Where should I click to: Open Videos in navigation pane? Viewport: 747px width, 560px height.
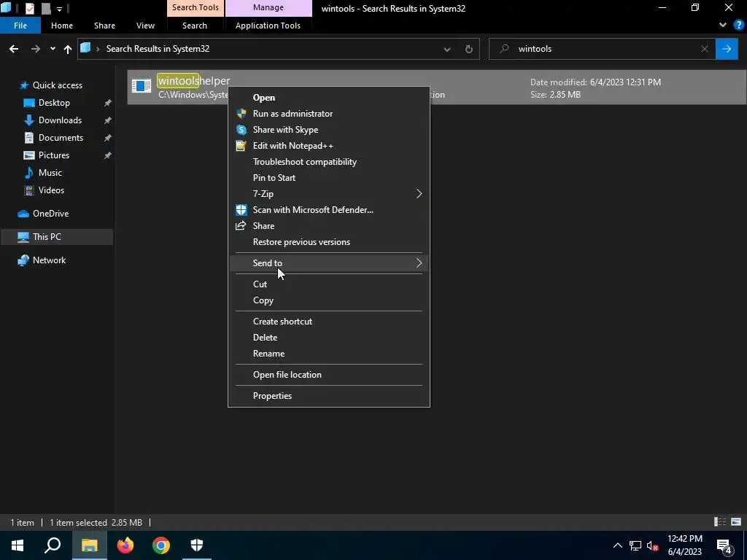click(51, 190)
